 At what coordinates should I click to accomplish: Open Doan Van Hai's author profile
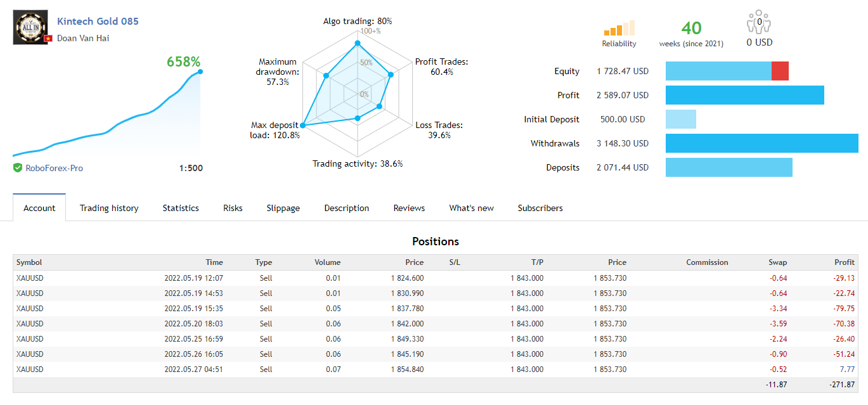84,38
